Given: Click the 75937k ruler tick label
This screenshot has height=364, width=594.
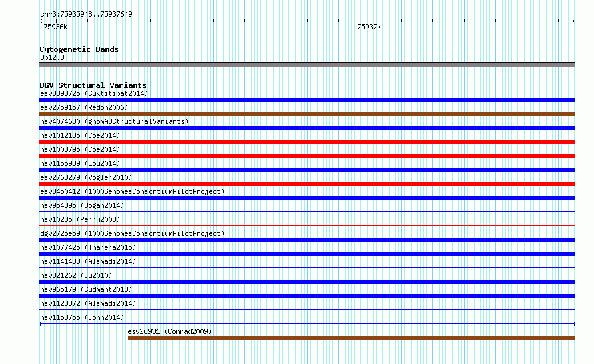Looking at the screenshot, I should [369, 27].
